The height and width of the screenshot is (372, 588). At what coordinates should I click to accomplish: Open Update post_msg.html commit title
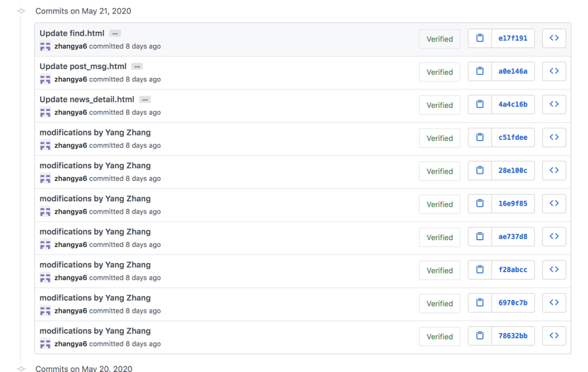point(83,67)
